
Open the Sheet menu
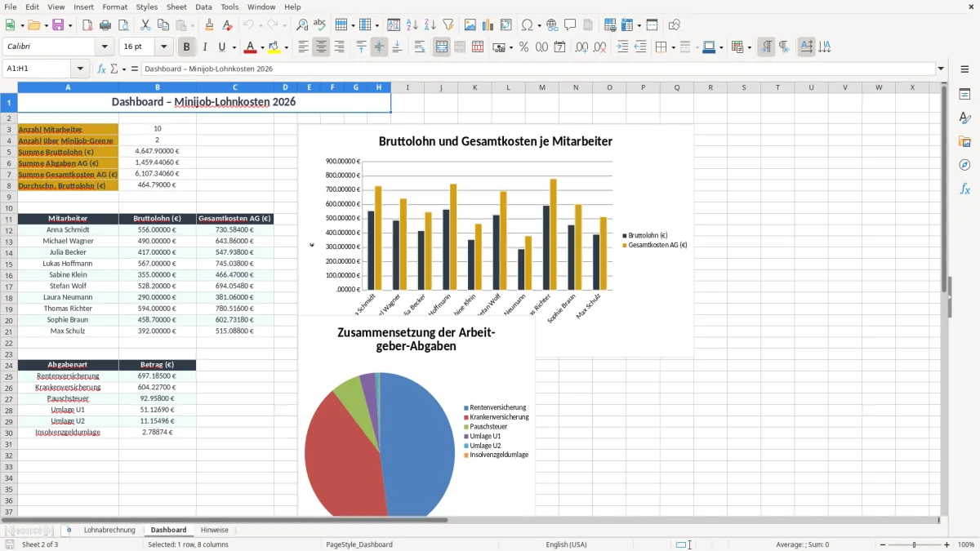(176, 7)
